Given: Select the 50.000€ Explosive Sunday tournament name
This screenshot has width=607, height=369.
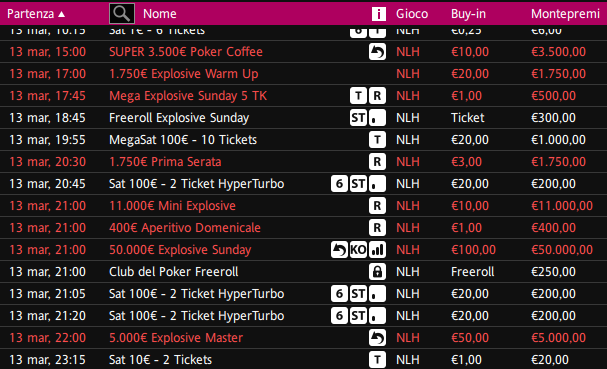Looking at the screenshot, I should pyautogui.click(x=180, y=250).
